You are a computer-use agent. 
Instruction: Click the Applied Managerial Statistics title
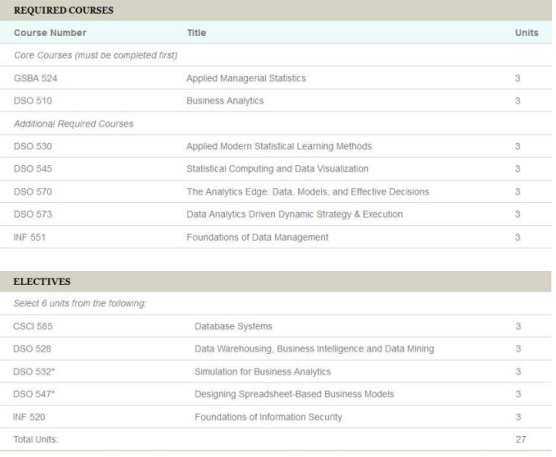click(x=246, y=78)
